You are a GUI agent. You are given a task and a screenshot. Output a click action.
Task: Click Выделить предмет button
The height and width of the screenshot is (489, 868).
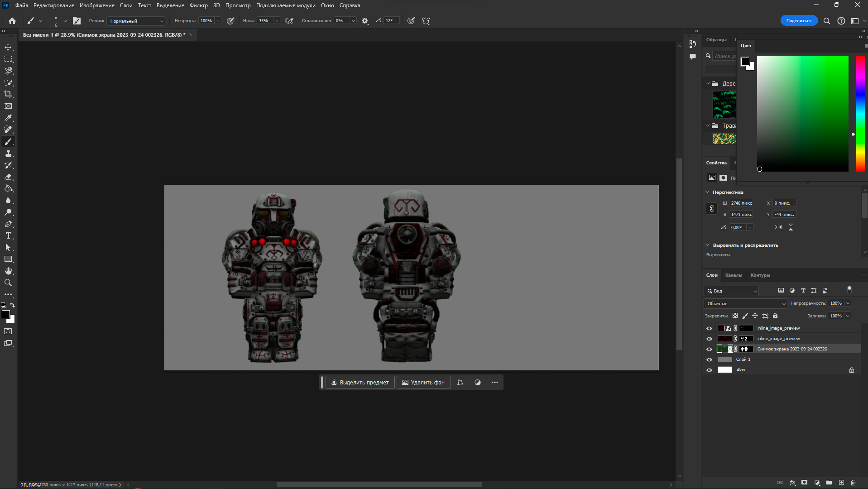pyautogui.click(x=360, y=383)
